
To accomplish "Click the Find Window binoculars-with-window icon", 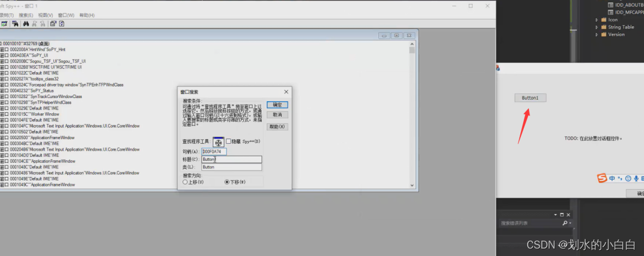I will pyautogui.click(x=15, y=24).
